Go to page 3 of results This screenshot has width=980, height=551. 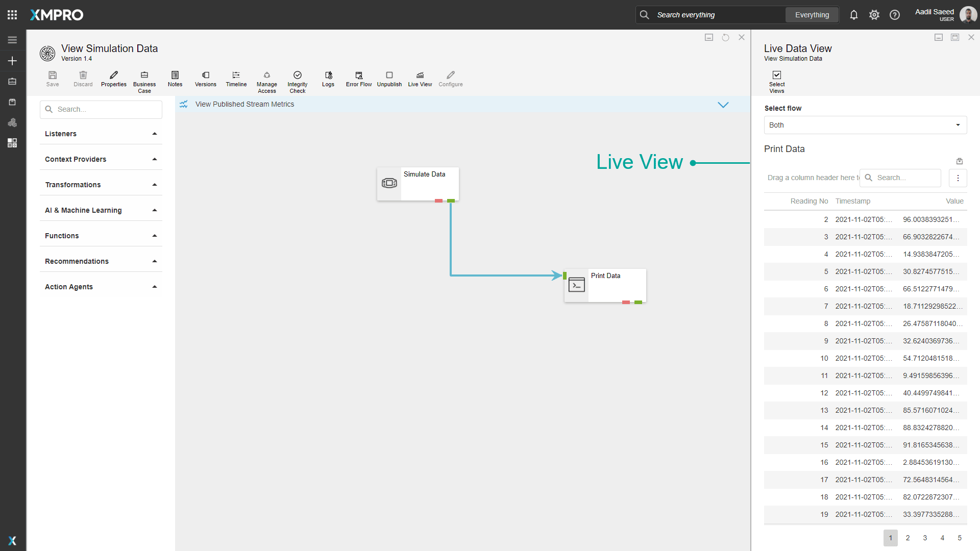click(925, 538)
